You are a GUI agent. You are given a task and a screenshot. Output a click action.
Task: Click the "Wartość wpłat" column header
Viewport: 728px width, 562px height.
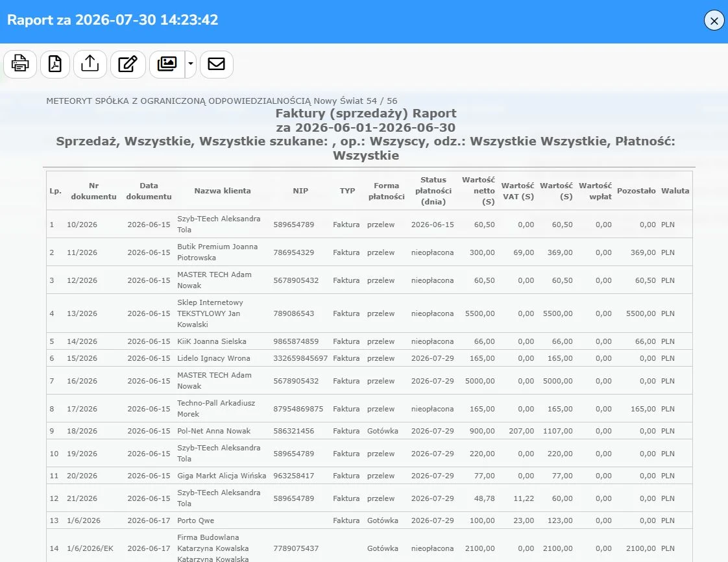click(x=595, y=191)
